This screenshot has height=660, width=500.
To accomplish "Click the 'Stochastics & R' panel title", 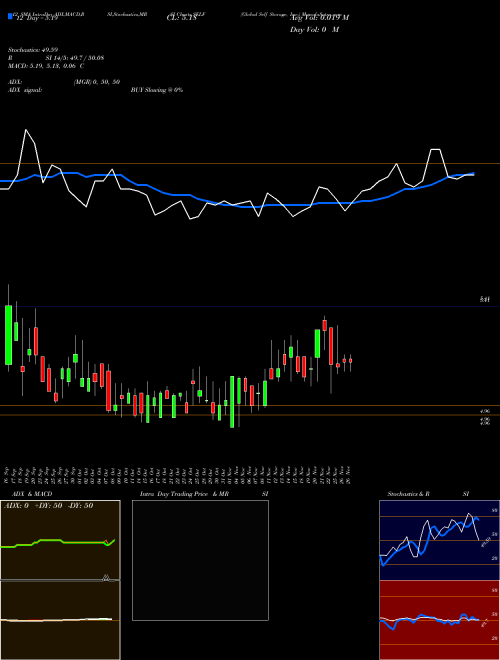I will (x=408, y=494).
